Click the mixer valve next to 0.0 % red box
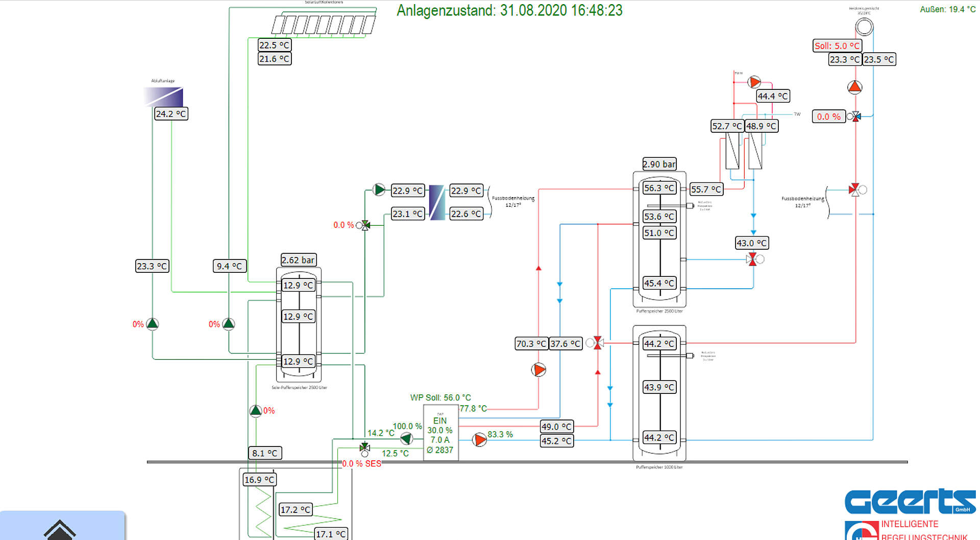 [854, 116]
